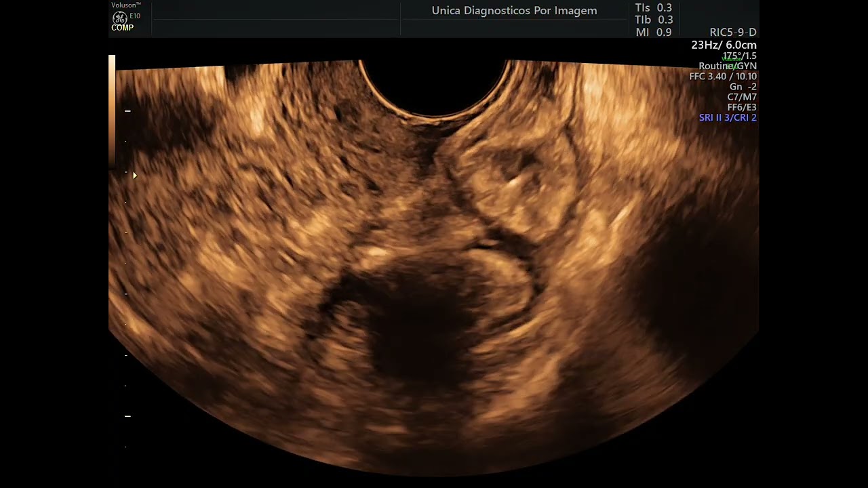Click the GE logo icon
Screen dimensions: 868x488
coord(119,17)
